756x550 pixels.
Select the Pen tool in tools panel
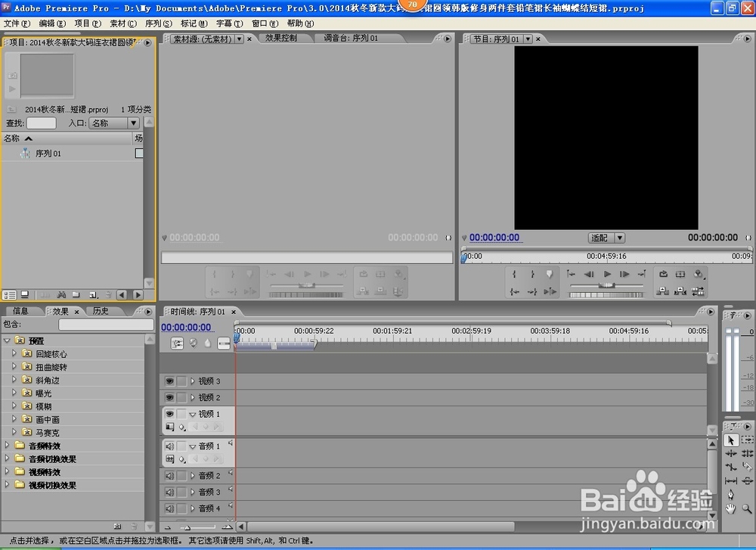pyautogui.click(x=731, y=495)
